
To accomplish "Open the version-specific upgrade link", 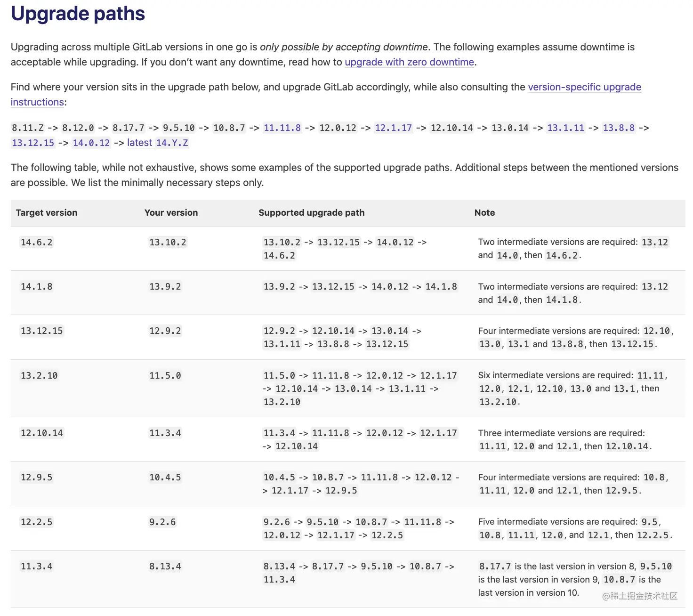I will coord(584,87).
